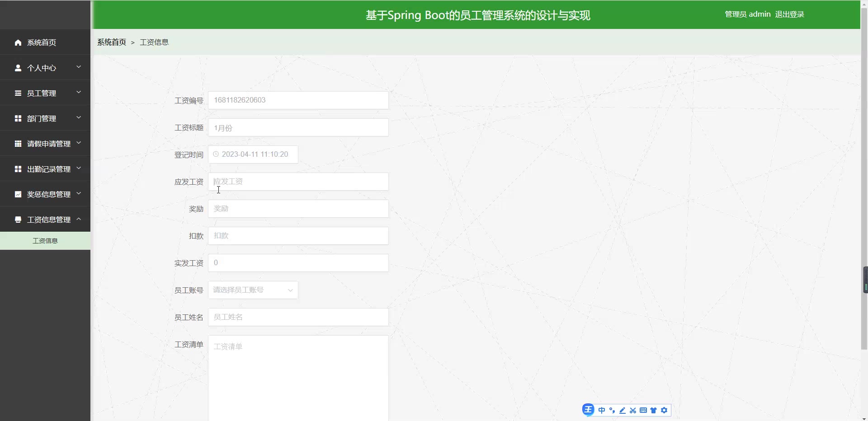The height and width of the screenshot is (421, 868).
Task: Focus the 奖励 input field
Action: [298, 209]
